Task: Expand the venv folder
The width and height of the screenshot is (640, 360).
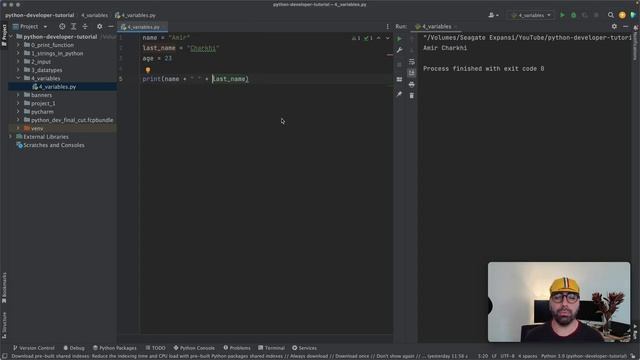Action: 18,128
